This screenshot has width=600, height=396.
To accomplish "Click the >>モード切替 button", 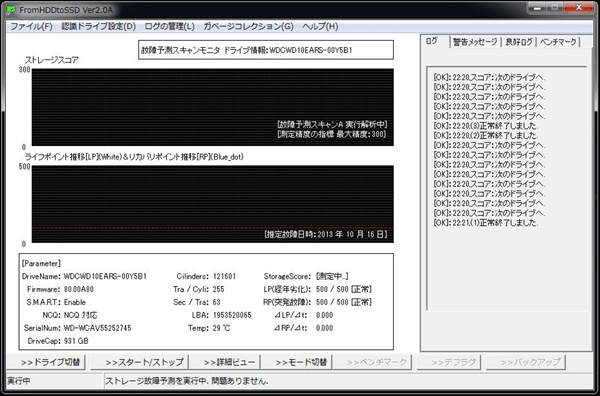I will point(297,362).
